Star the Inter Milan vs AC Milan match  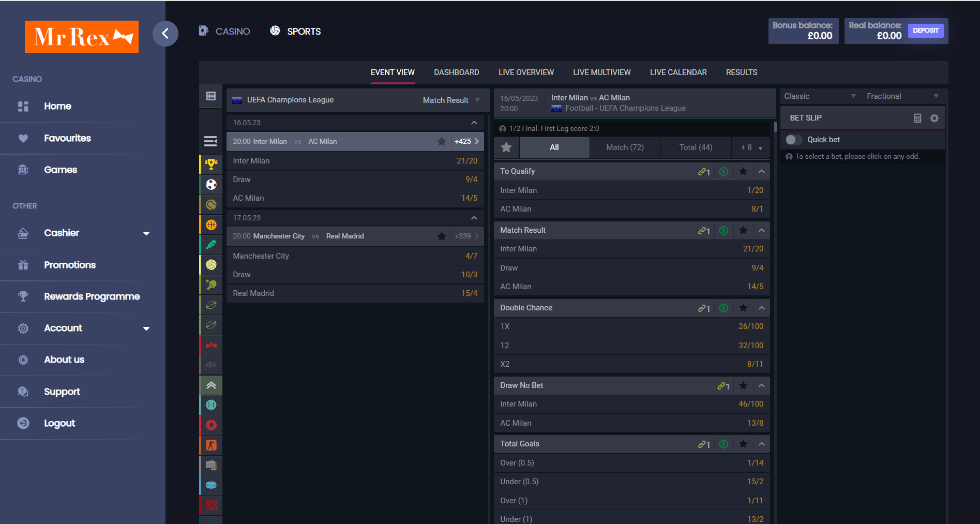(x=442, y=141)
